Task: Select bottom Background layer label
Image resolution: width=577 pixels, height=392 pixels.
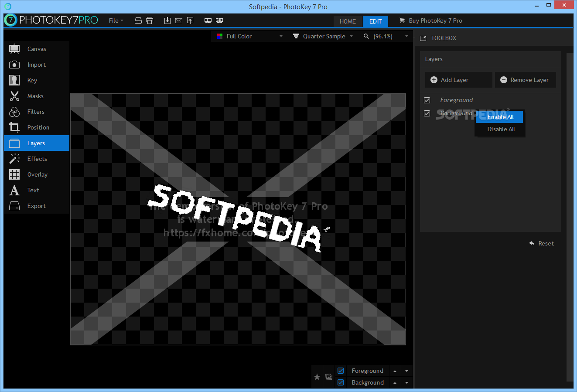Action: coord(368,382)
